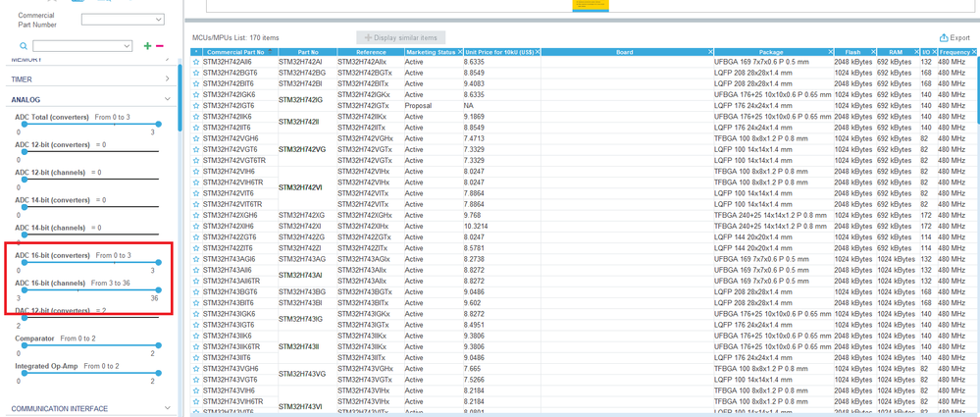
Task: Star the STM32H742IGT6 row as favorite
Action: [x=196, y=106]
